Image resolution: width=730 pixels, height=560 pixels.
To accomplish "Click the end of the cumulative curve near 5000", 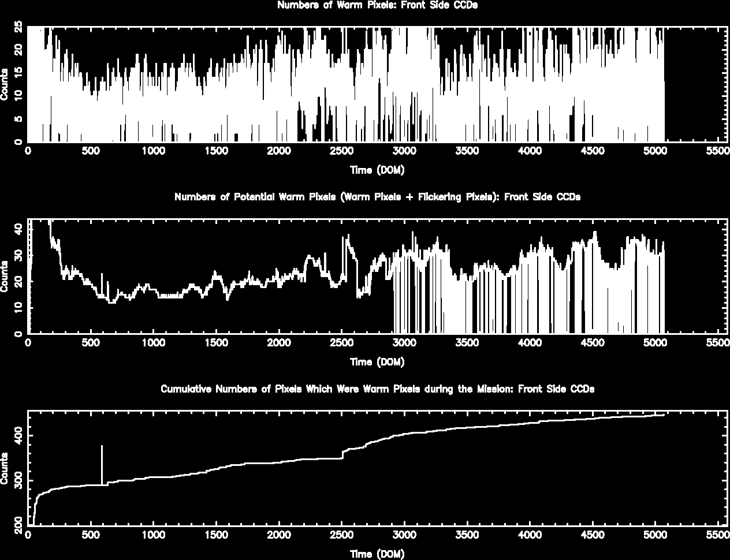I will tap(663, 415).
